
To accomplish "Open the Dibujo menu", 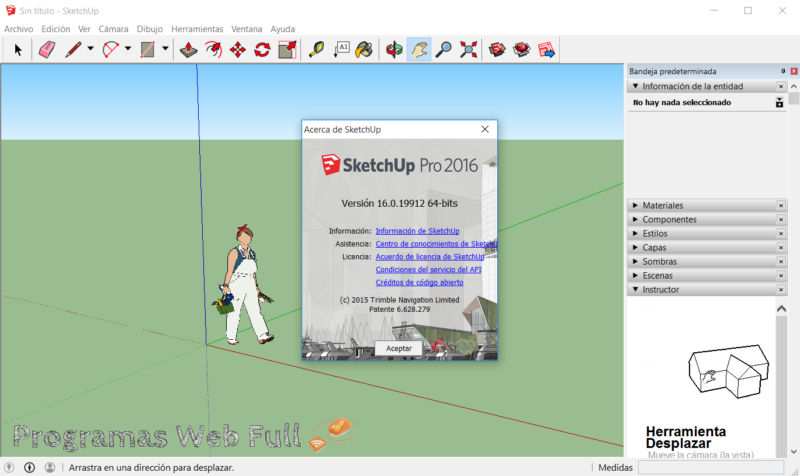I will pos(149,29).
